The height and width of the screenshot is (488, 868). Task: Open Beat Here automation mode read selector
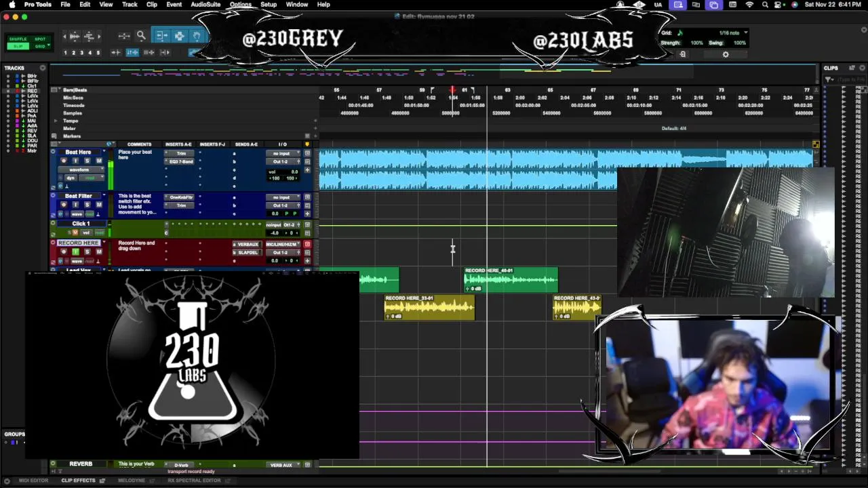[x=91, y=178]
